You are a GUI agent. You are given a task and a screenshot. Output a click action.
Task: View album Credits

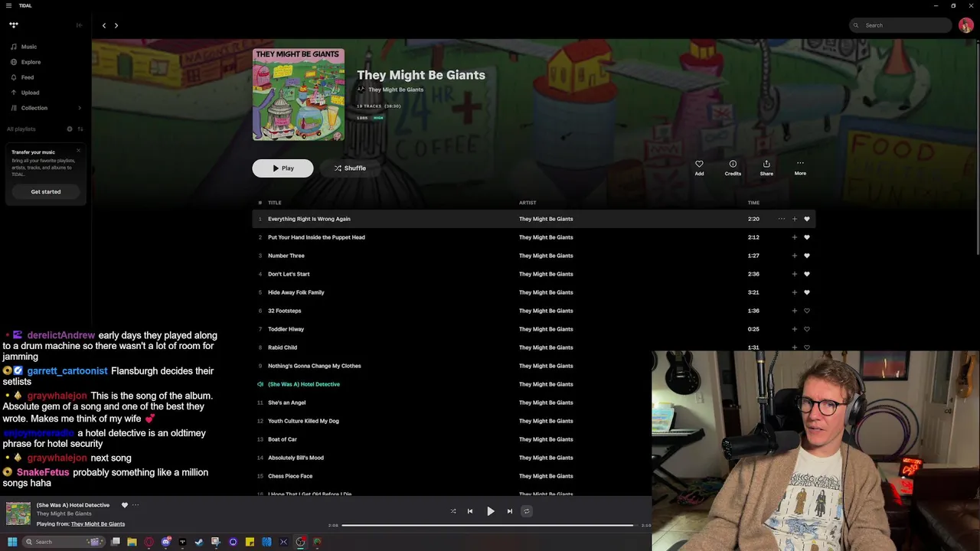pyautogui.click(x=733, y=168)
